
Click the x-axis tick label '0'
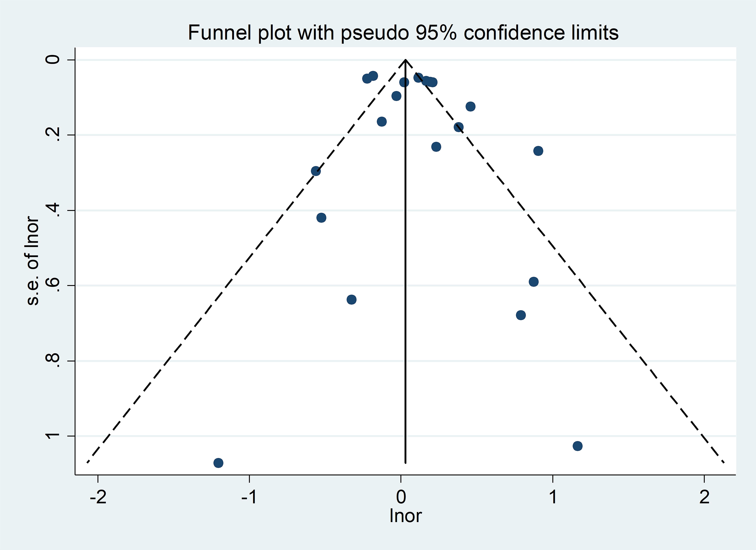(x=401, y=497)
